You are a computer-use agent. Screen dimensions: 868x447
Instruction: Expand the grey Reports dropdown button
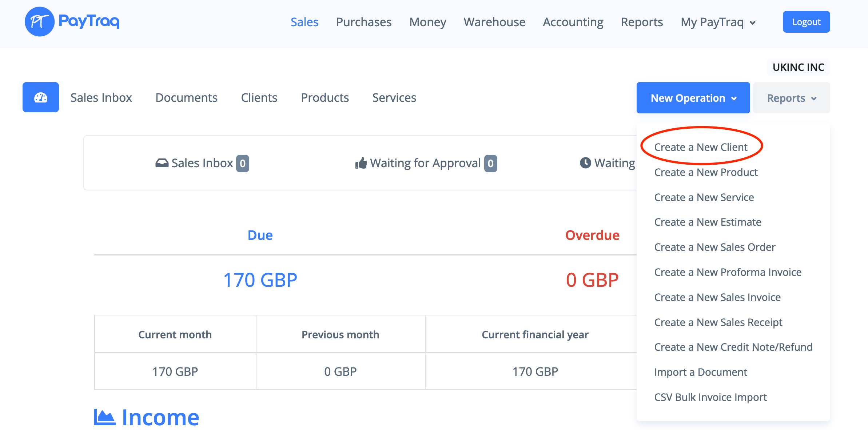point(792,98)
